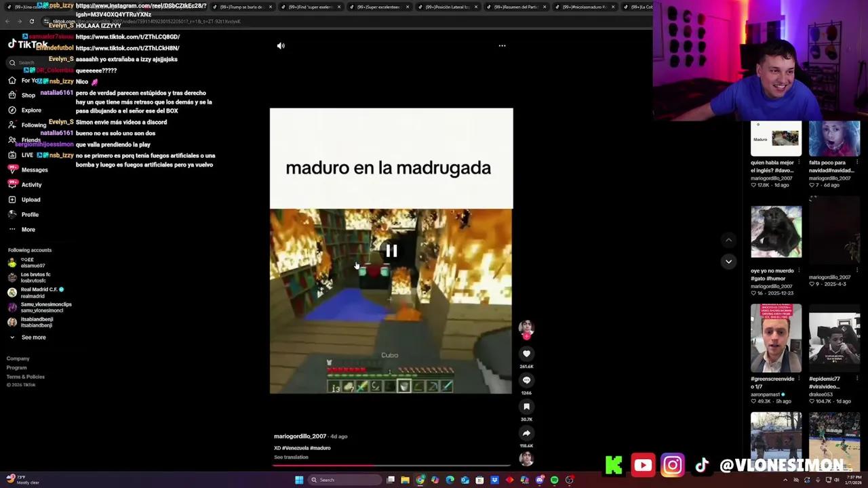Open the More menu in sidebar
Image resolution: width=868 pixels, height=488 pixels.
tap(22, 229)
